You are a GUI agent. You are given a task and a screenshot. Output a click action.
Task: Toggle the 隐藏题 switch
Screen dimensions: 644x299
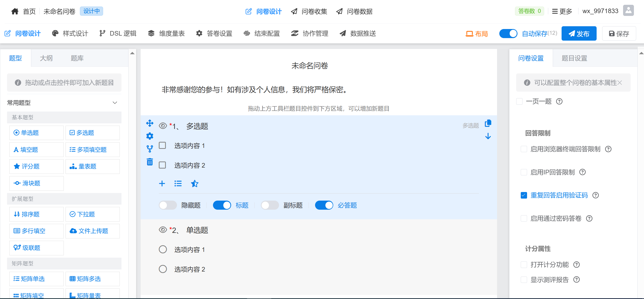[168, 205]
